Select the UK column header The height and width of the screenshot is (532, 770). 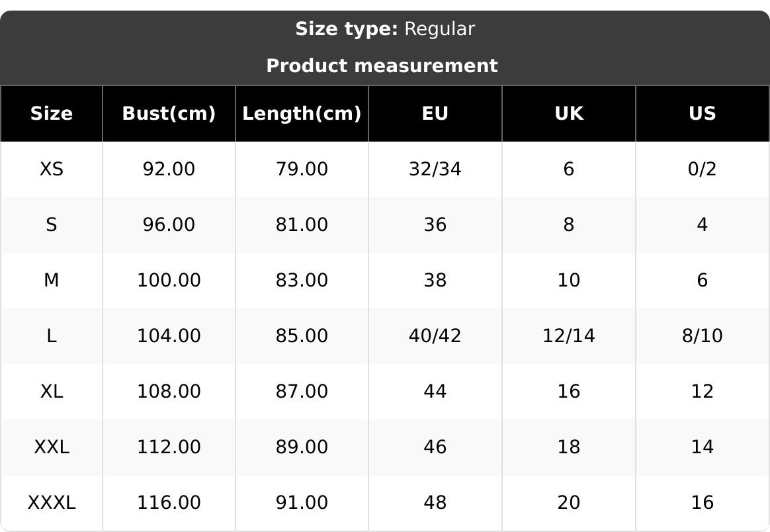pyautogui.click(x=569, y=114)
